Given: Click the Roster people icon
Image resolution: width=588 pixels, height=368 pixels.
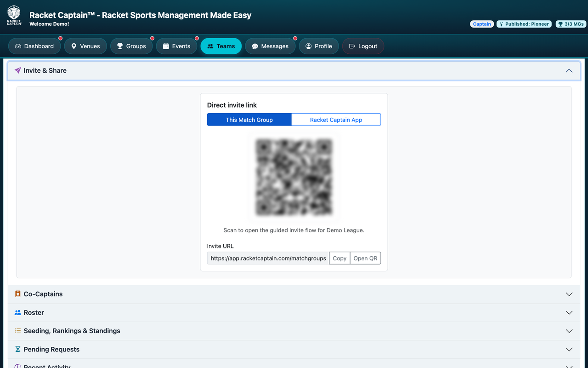Looking at the screenshot, I should (x=17, y=312).
